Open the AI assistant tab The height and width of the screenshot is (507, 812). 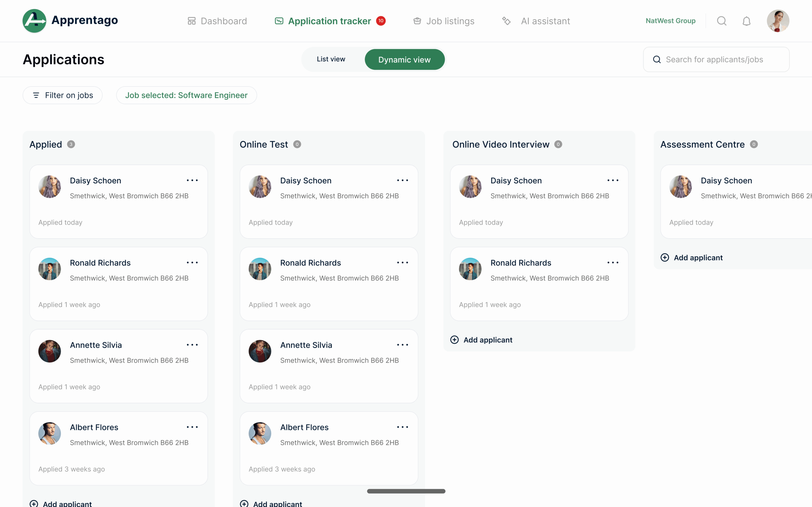536,21
